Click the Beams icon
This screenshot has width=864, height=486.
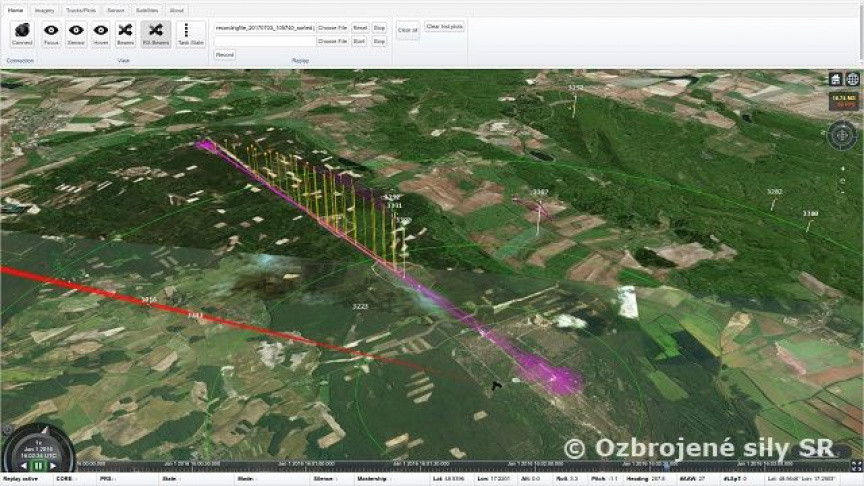coord(125,35)
